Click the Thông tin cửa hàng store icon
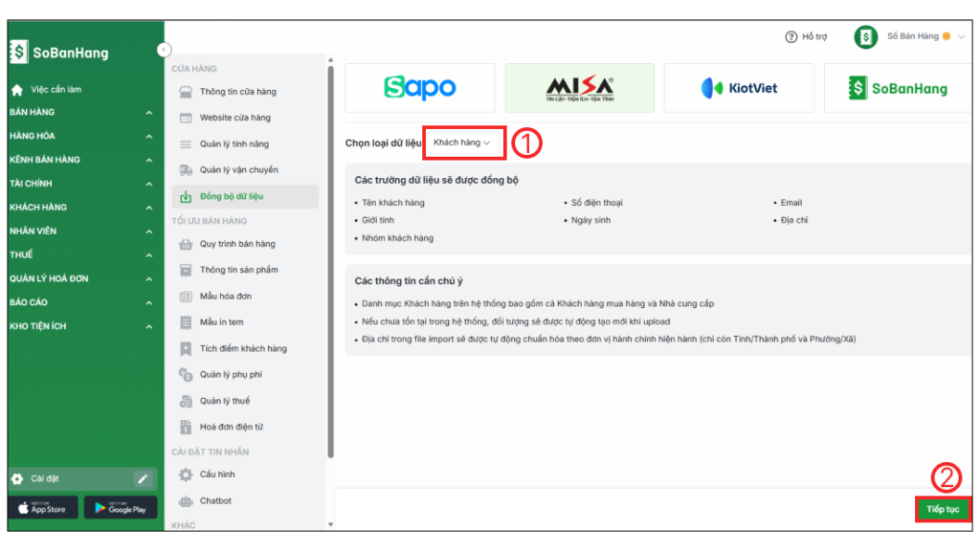 186,92
